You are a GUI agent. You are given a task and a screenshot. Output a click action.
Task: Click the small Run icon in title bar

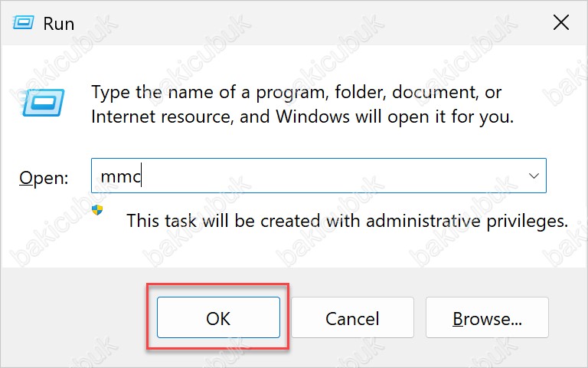23,22
